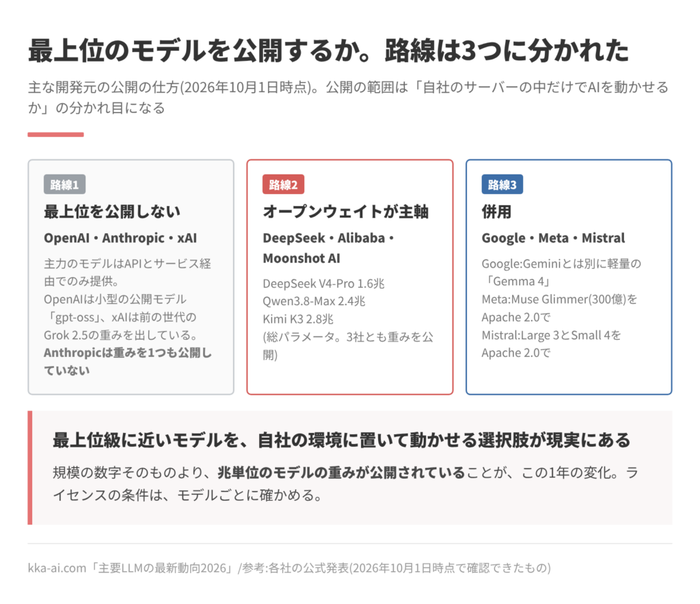Click the text OpenAI・Anthropic・xAI
The image size is (700, 604).
point(120,237)
